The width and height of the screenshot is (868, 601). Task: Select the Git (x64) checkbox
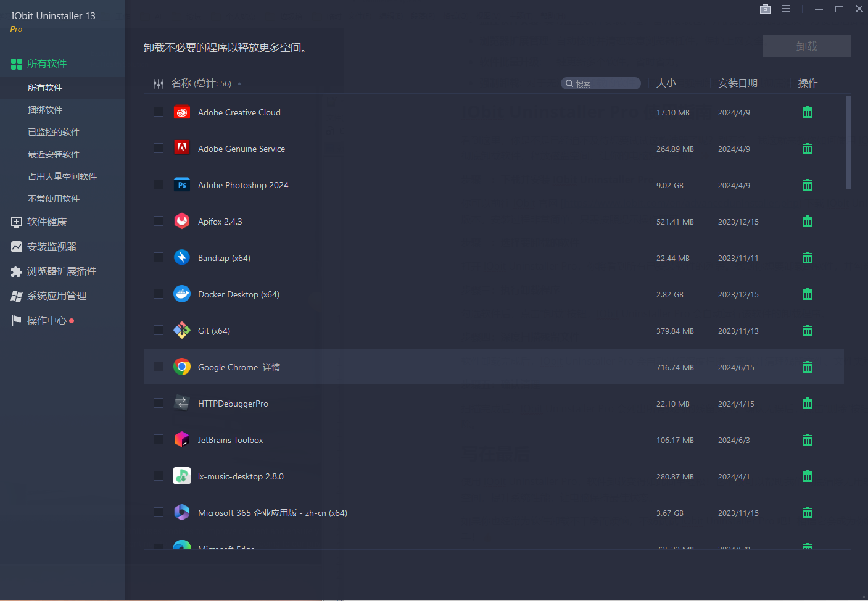click(x=159, y=331)
